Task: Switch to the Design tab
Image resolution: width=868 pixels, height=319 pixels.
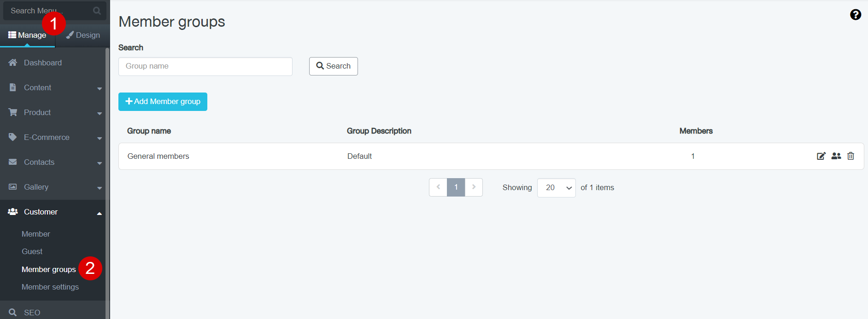Action: point(83,35)
